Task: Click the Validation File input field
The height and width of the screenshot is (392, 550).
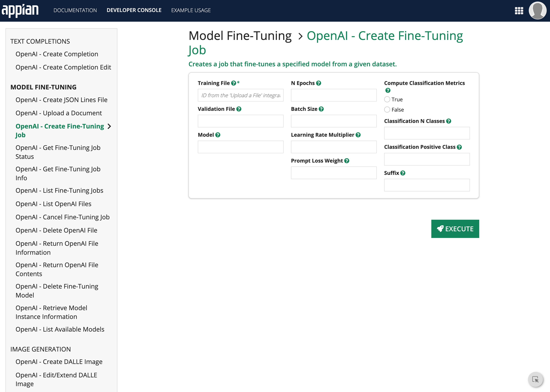Action: click(x=241, y=121)
